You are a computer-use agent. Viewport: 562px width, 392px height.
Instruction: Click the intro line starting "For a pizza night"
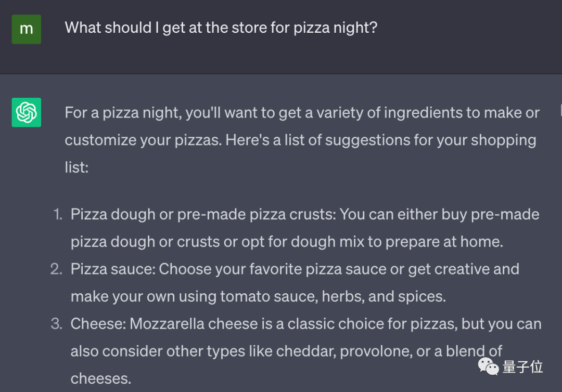coord(302,113)
